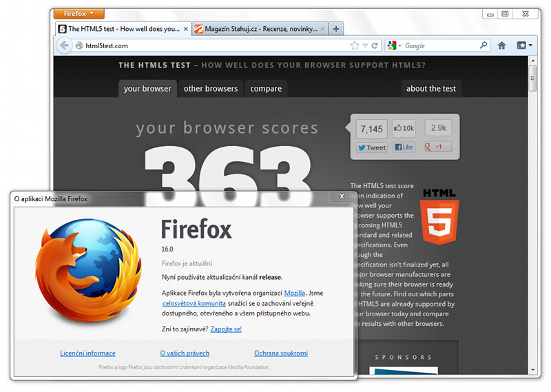Switch to Magazín Stahuj.cz tab
This screenshot has height=392, width=551.
(261, 29)
